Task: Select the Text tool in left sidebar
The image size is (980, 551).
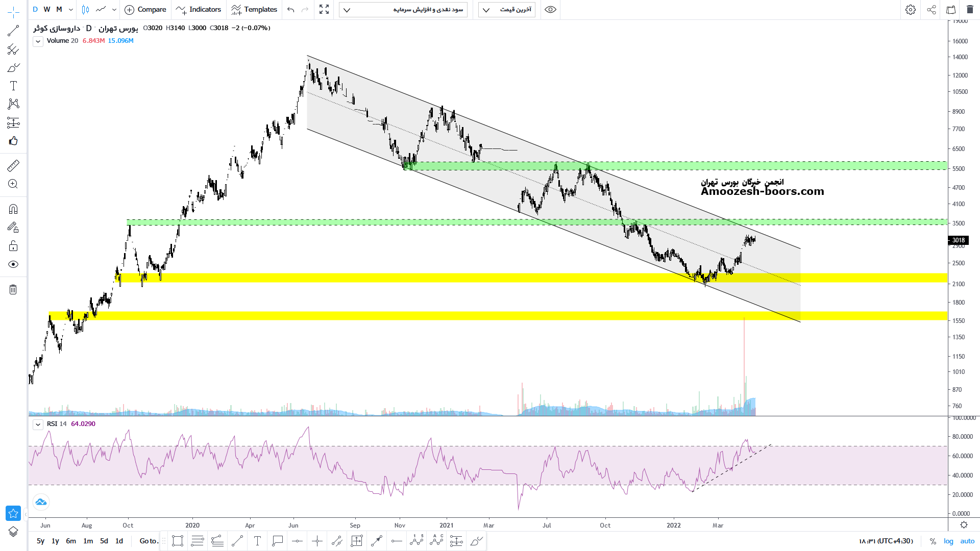Action: click(x=13, y=86)
